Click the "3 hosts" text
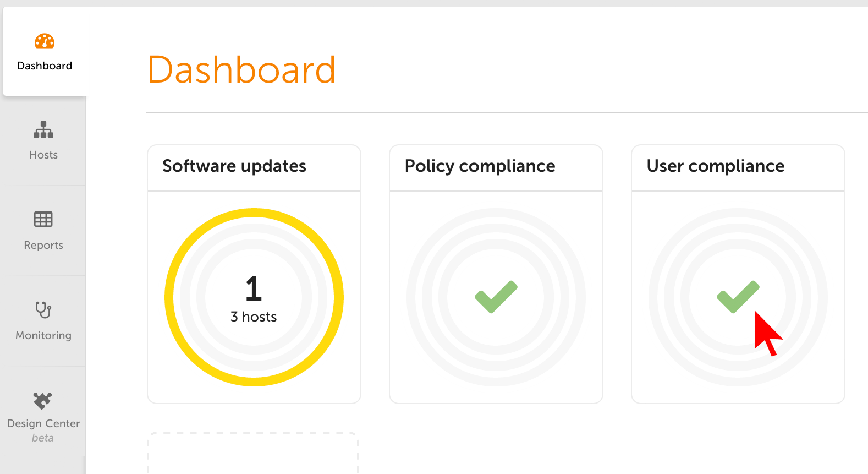868x474 pixels. tap(254, 317)
